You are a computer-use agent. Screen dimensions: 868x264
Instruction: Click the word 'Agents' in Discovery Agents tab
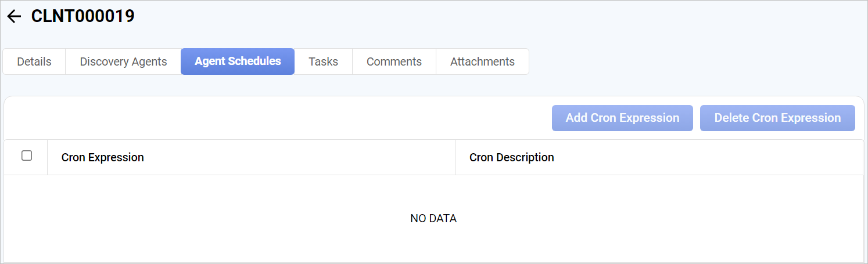[x=150, y=62]
